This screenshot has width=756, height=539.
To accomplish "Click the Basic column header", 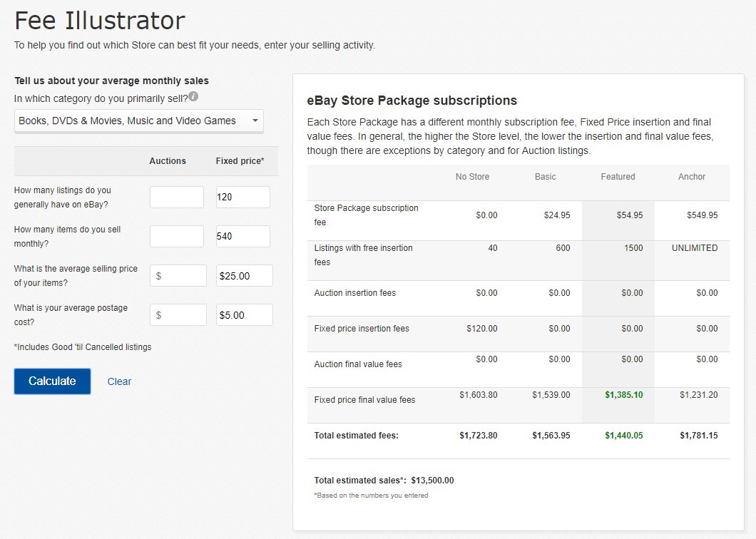I will (546, 177).
